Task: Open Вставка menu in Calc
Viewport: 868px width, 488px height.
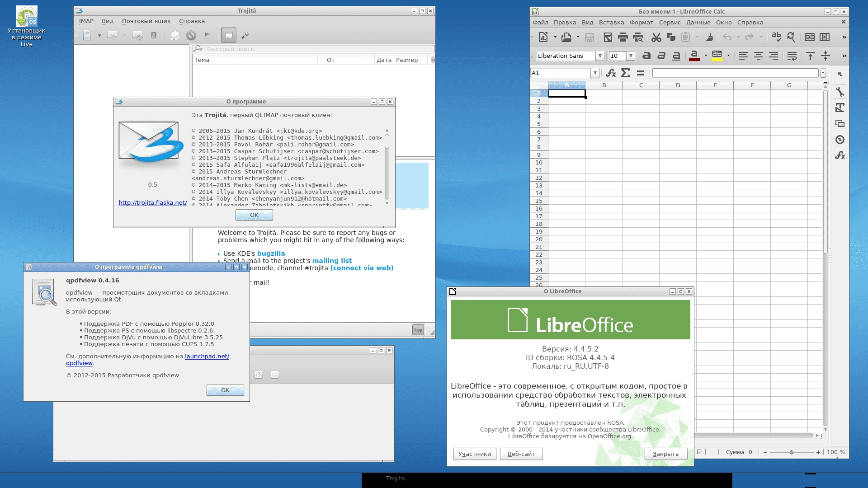Action: [x=611, y=23]
